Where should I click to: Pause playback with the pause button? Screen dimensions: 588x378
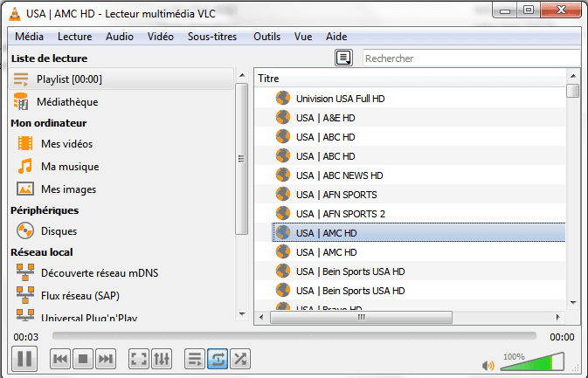(24, 359)
